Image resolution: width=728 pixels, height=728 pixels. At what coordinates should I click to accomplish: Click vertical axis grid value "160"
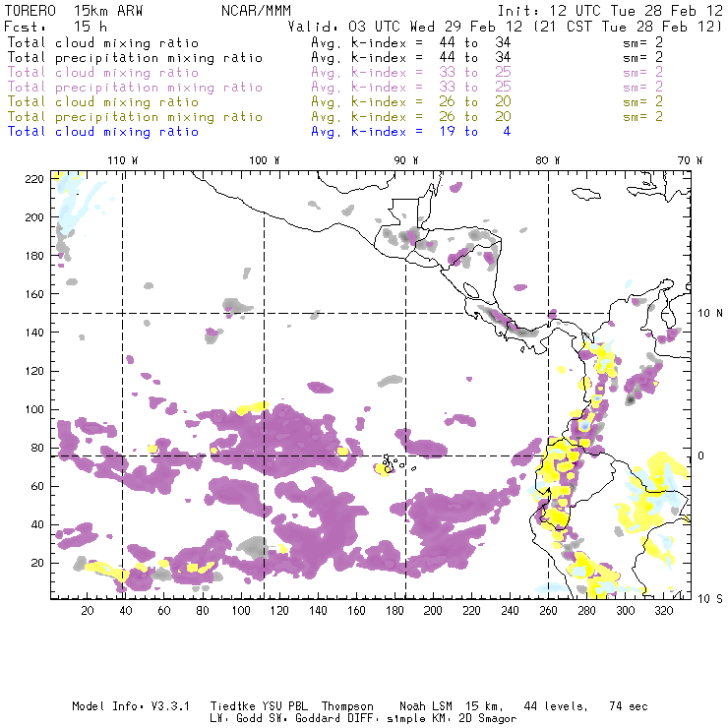click(34, 294)
